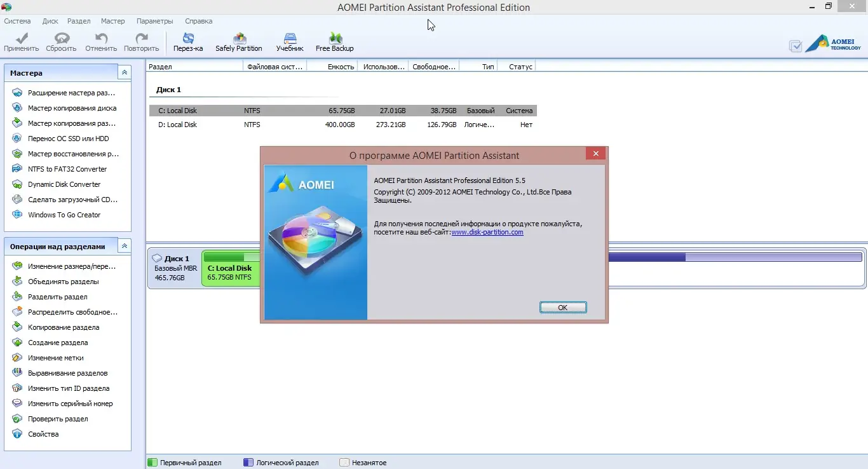
Task: Select Проверить раздел operation
Action: pyautogui.click(x=50, y=419)
